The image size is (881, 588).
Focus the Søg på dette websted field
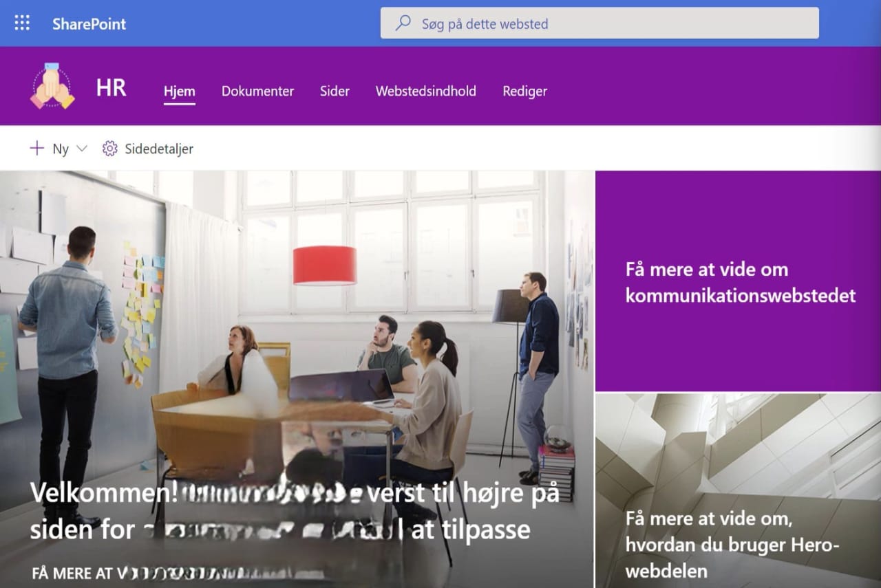point(599,23)
